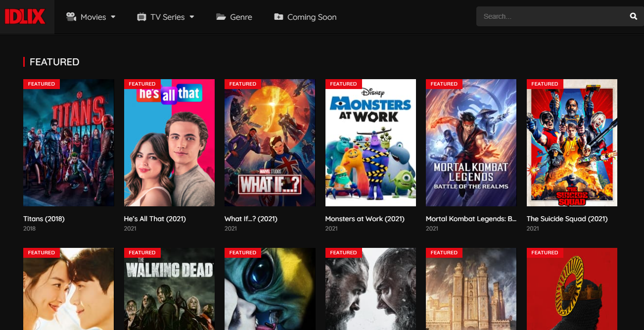Select the What If...? poster
Screen dimensions: 644x330
pos(270,142)
